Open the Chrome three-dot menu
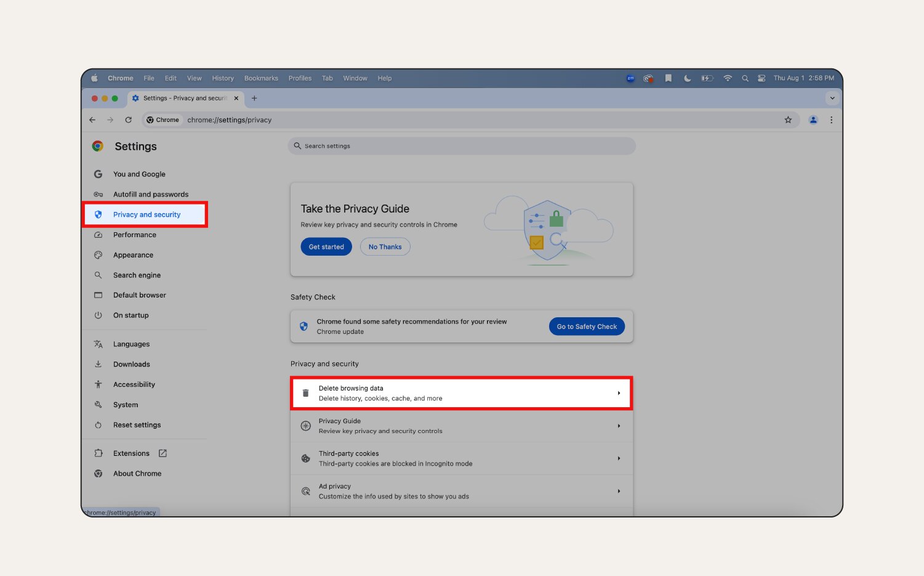 pyautogui.click(x=831, y=120)
